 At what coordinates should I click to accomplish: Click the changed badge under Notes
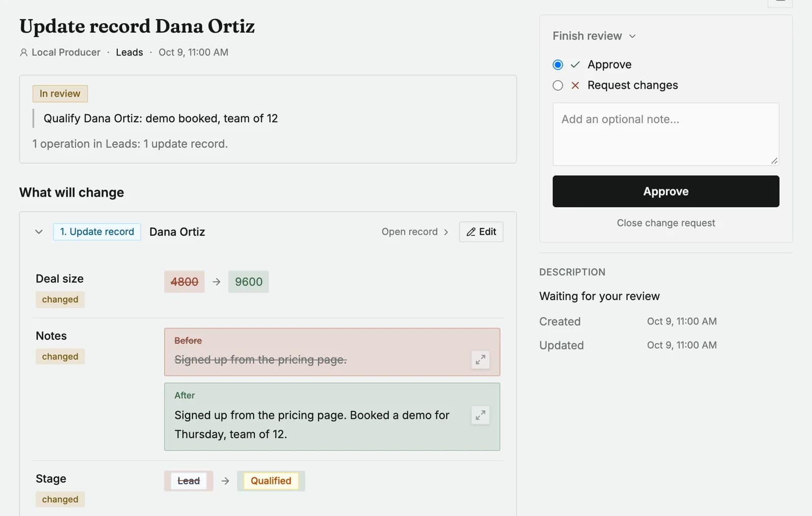[x=60, y=357]
